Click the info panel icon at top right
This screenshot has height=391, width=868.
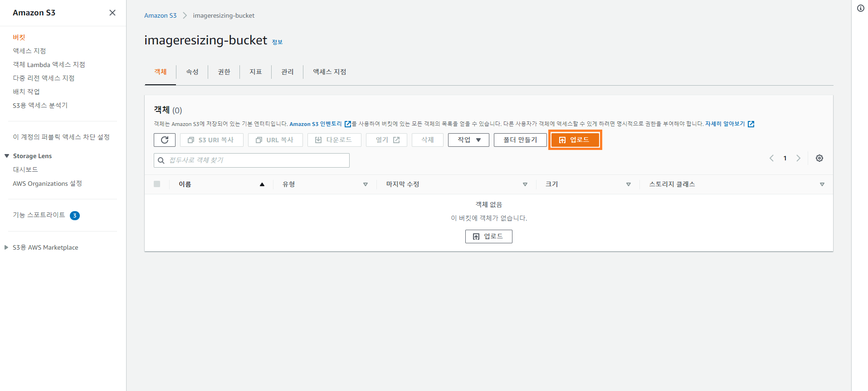[861, 8]
